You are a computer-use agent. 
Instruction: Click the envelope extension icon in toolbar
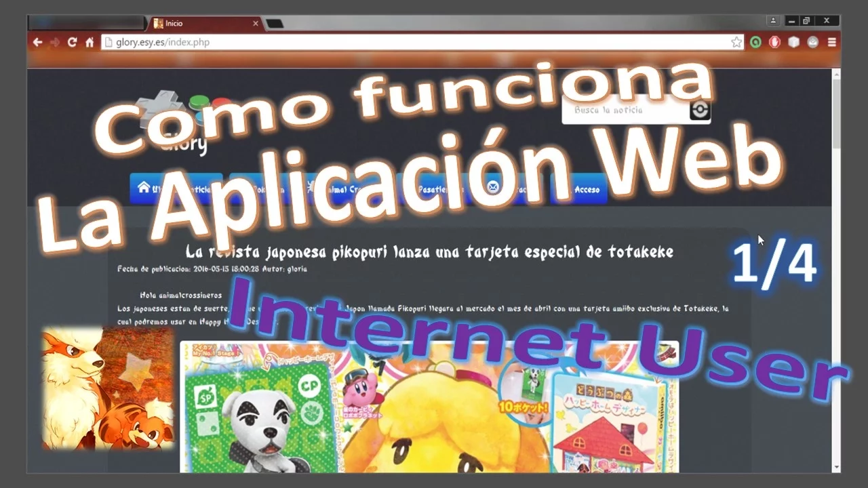(x=812, y=42)
